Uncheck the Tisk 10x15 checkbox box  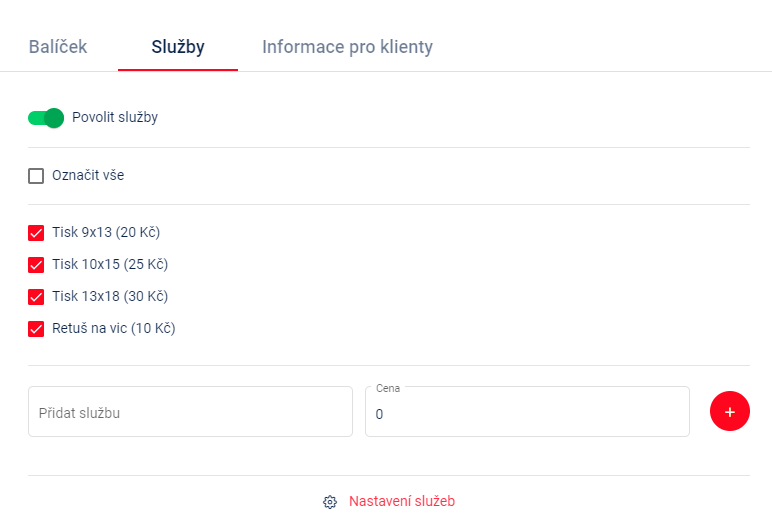pos(36,265)
